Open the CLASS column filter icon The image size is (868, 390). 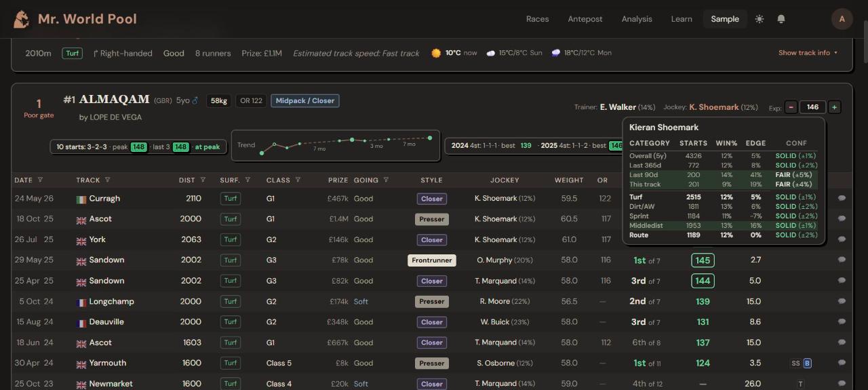[x=298, y=180]
